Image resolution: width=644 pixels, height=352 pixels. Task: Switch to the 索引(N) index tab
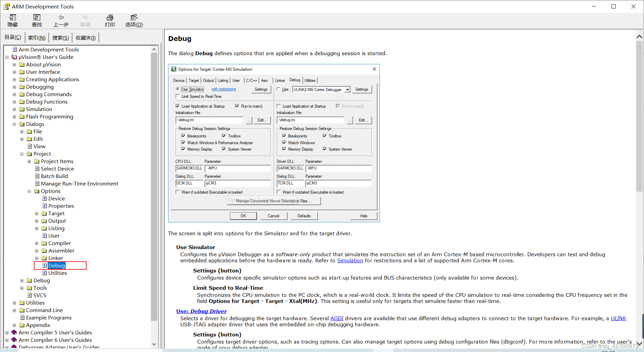(x=37, y=38)
